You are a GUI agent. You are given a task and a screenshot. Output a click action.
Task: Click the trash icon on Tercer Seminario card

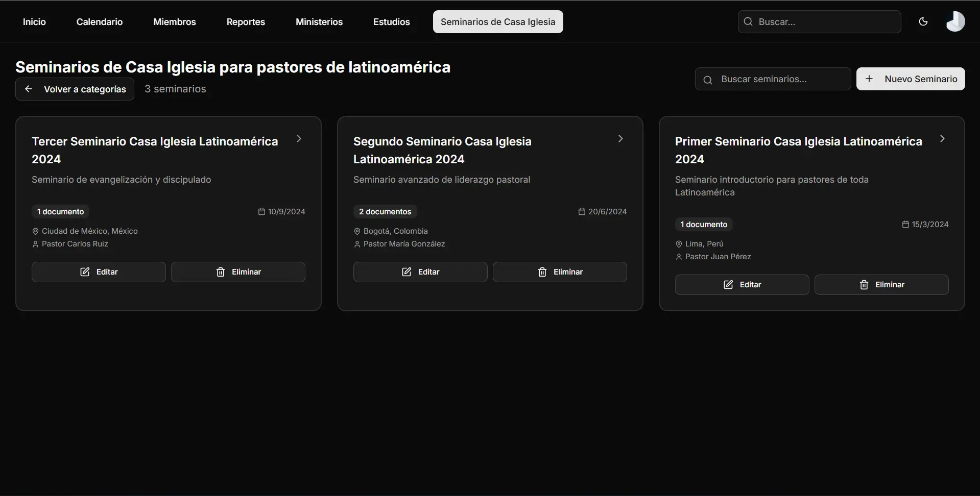click(221, 272)
